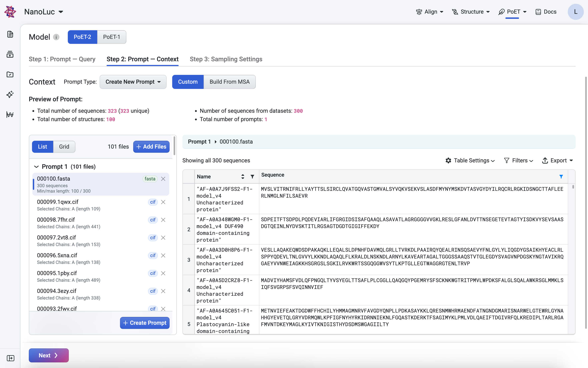Expand the sidebar panel icon at bottom
Screen dimensions: 588x368
(10, 358)
